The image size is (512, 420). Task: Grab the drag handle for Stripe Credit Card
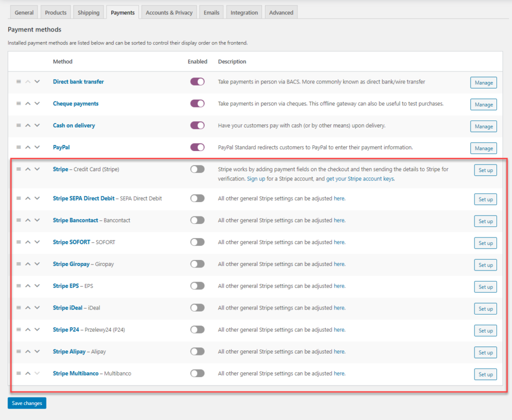[18, 169]
